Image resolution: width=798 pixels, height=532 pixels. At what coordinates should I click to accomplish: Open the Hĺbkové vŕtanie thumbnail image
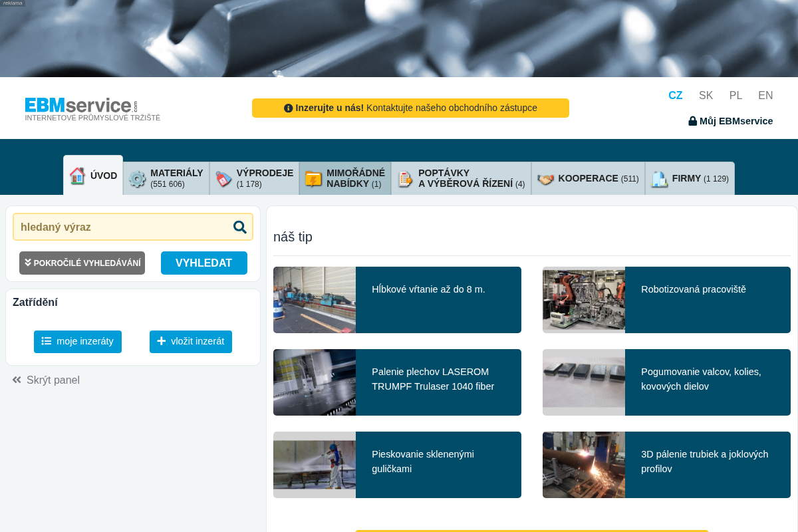click(x=315, y=300)
